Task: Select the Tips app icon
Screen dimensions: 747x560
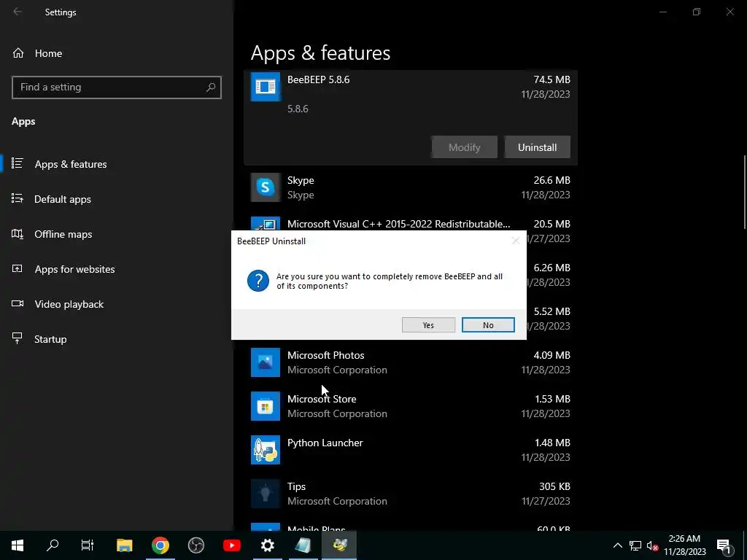Action: click(266, 494)
